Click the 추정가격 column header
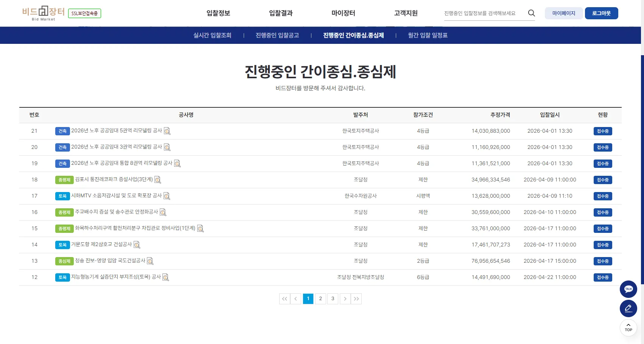This screenshot has height=344, width=644. (x=500, y=115)
